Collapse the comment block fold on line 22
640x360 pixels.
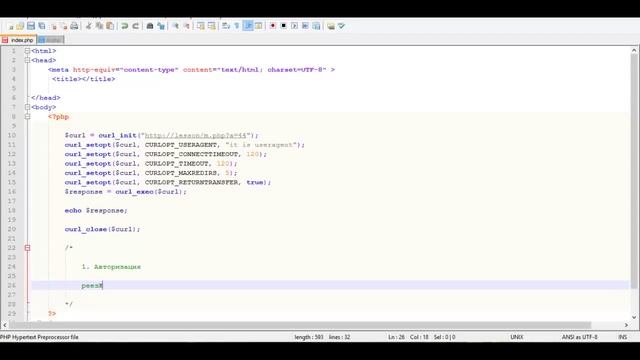click(x=27, y=248)
